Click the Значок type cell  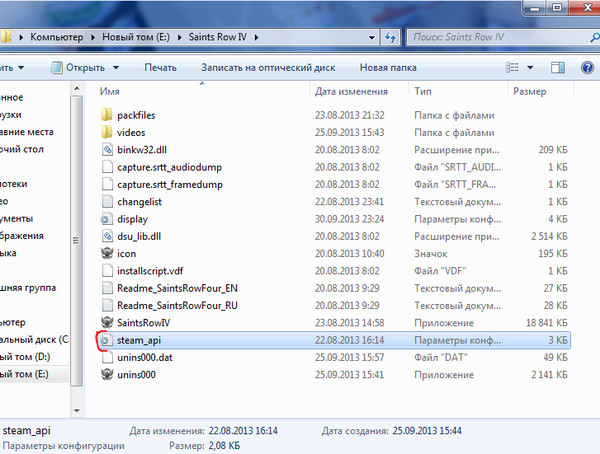[x=431, y=253]
